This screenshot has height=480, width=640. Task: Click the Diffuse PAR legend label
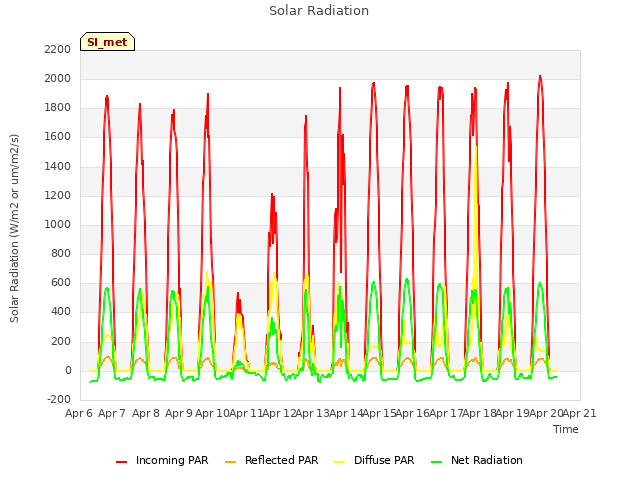pos(384,460)
